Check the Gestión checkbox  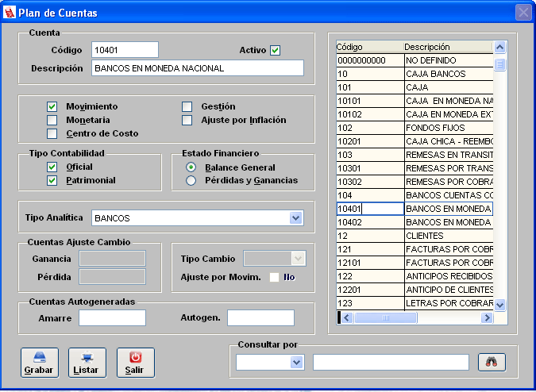coord(187,106)
